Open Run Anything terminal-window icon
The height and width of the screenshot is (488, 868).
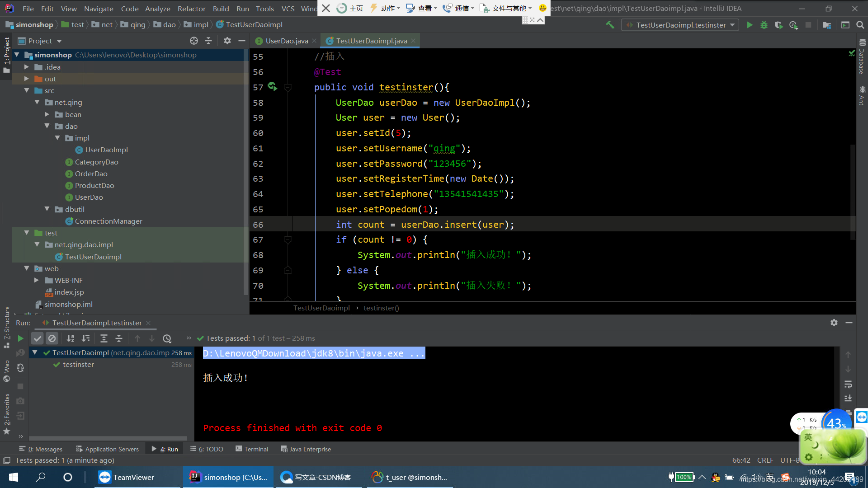tap(845, 25)
